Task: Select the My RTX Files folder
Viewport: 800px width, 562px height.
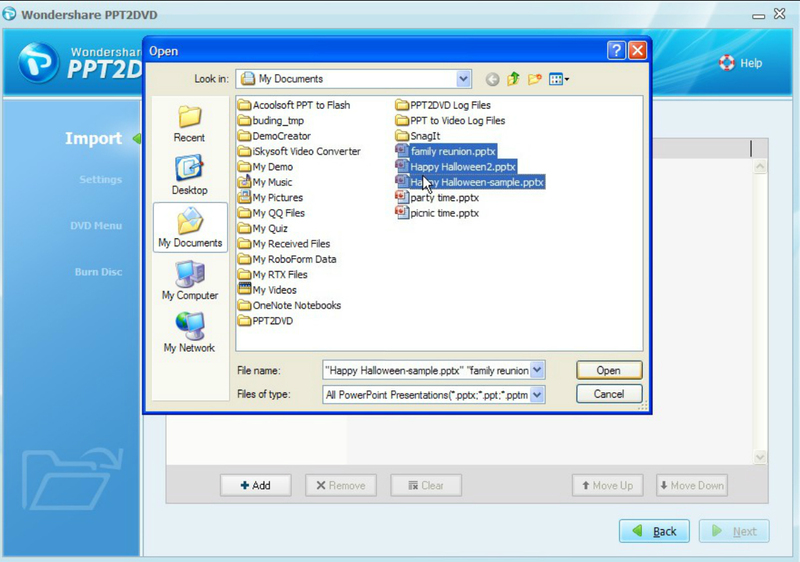Action: [273, 274]
